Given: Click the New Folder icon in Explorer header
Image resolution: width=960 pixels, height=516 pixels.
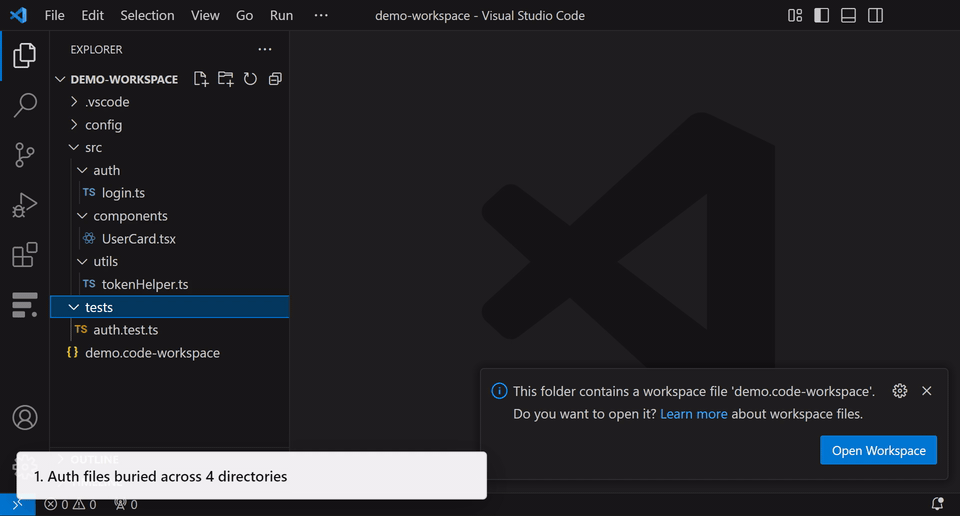Looking at the screenshot, I should click(x=225, y=79).
